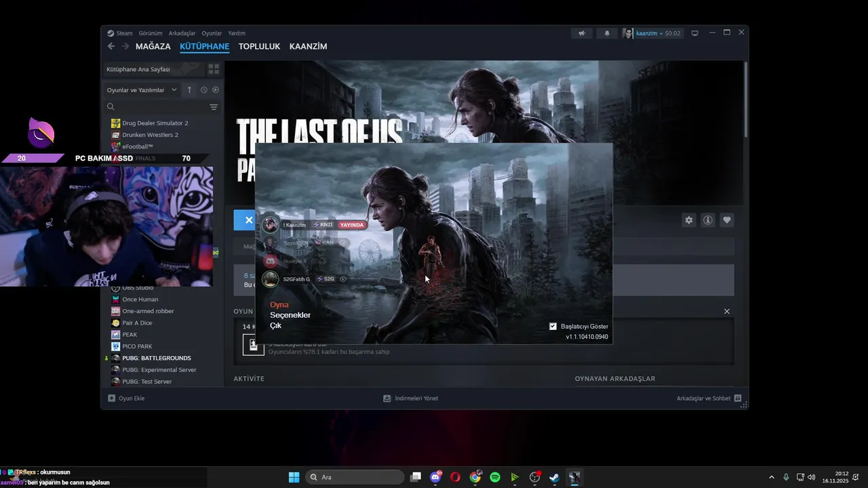Select PUBG: Test Server in library
The width and height of the screenshot is (868, 488).
click(x=147, y=382)
